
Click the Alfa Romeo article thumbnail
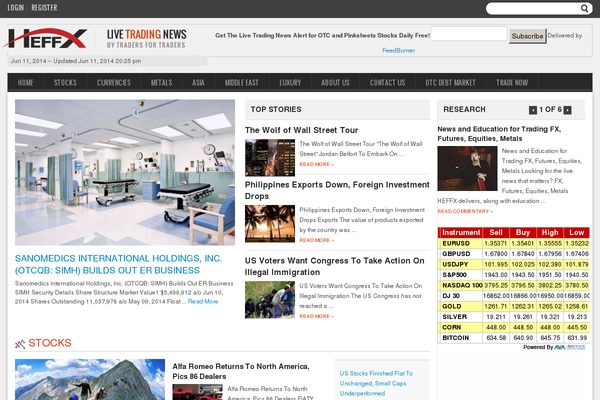[197, 392]
